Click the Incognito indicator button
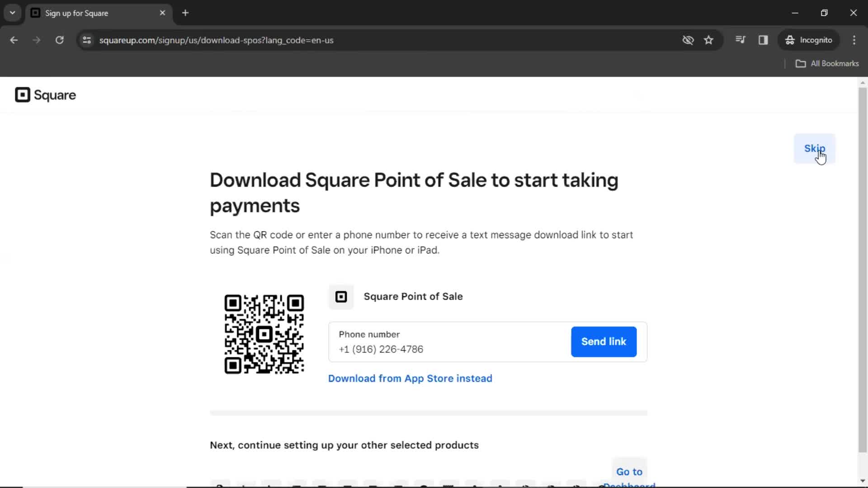The height and width of the screenshot is (488, 868). point(809,40)
